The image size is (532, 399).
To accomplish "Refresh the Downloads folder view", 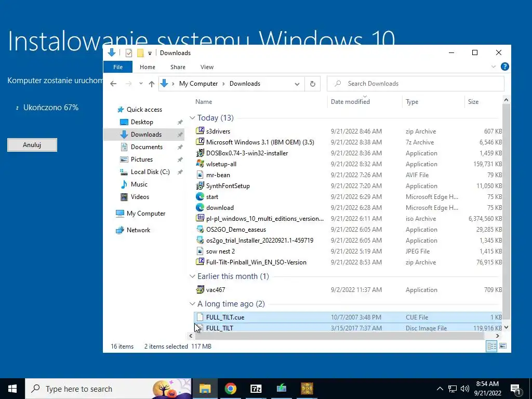I will (312, 84).
